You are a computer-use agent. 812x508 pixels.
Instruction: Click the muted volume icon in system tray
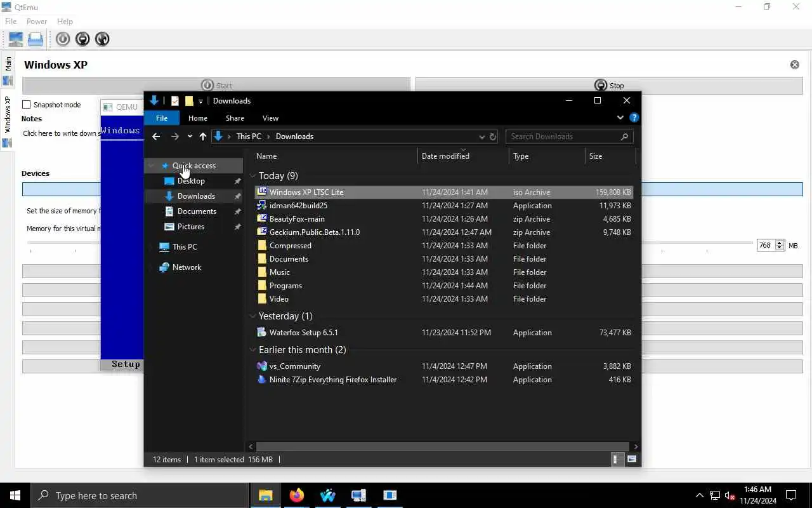730,496
